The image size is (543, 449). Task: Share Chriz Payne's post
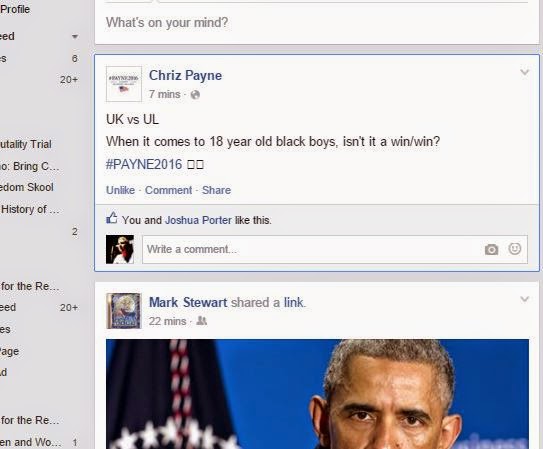click(x=216, y=190)
